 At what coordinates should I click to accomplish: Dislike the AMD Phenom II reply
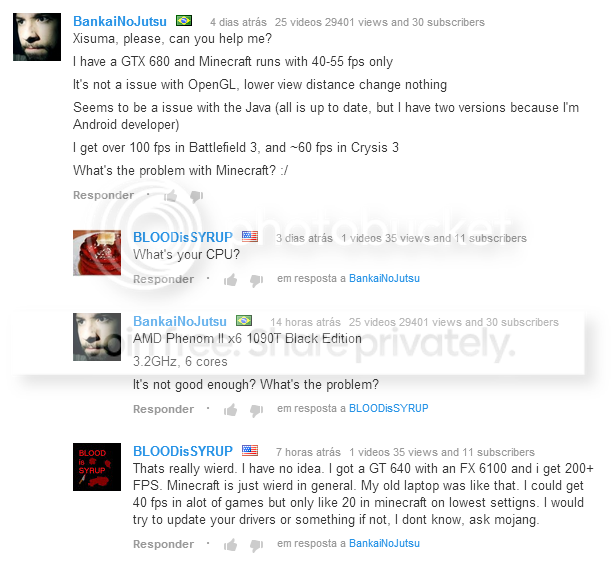[256, 410]
